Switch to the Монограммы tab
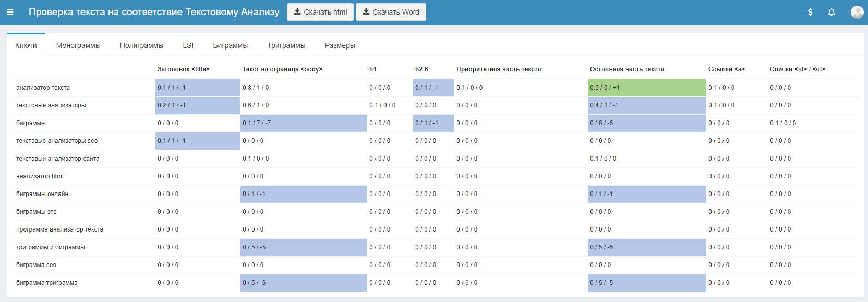Image resolution: width=868 pixels, height=302 pixels. [x=78, y=45]
